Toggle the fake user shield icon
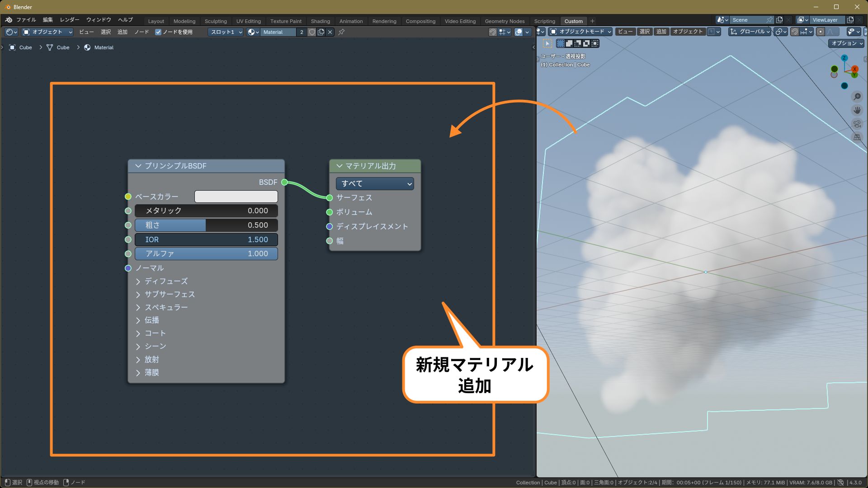This screenshot has height=488, width=868. [x=312, y=32]
